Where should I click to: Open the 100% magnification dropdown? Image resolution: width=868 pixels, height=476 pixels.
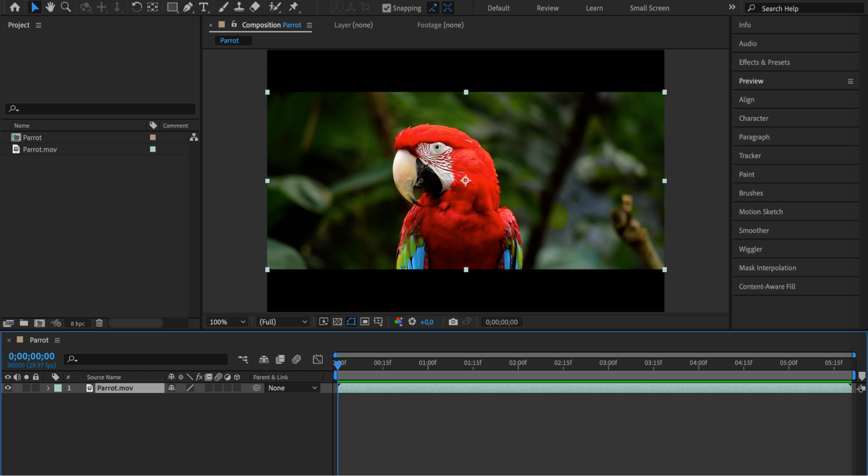[228, 322]
